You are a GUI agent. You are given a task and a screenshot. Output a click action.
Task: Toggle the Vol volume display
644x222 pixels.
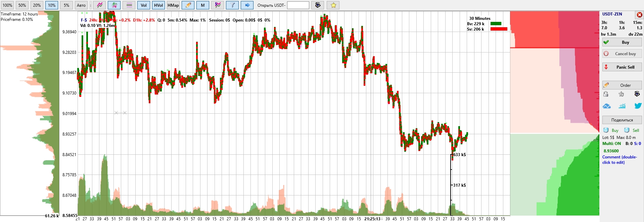click(144, 5)
